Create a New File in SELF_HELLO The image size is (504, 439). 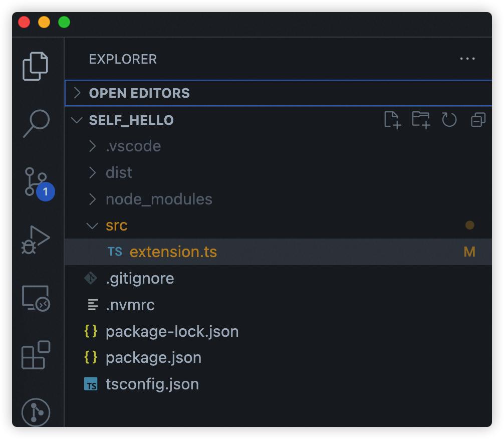coord(392,120)
